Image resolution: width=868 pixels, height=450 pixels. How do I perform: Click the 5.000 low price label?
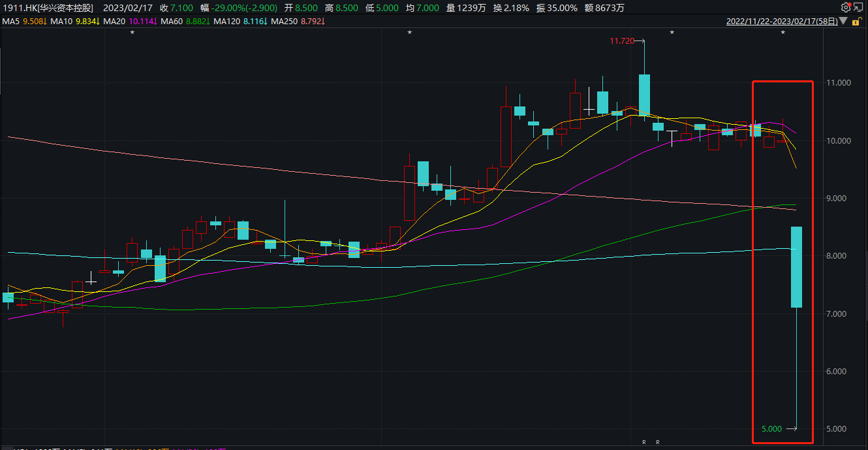[x=771, y=428]
